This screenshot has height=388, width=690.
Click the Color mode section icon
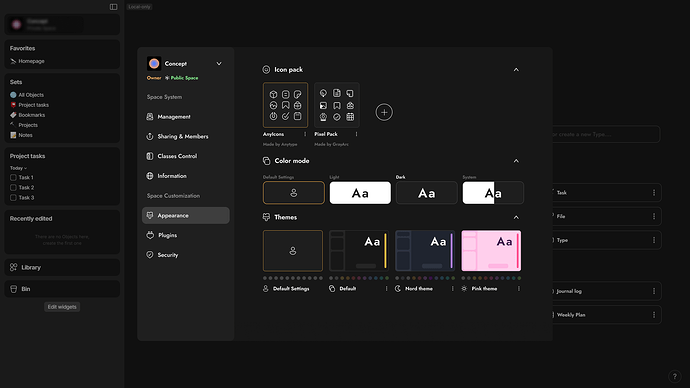click(x=266, y=161)
